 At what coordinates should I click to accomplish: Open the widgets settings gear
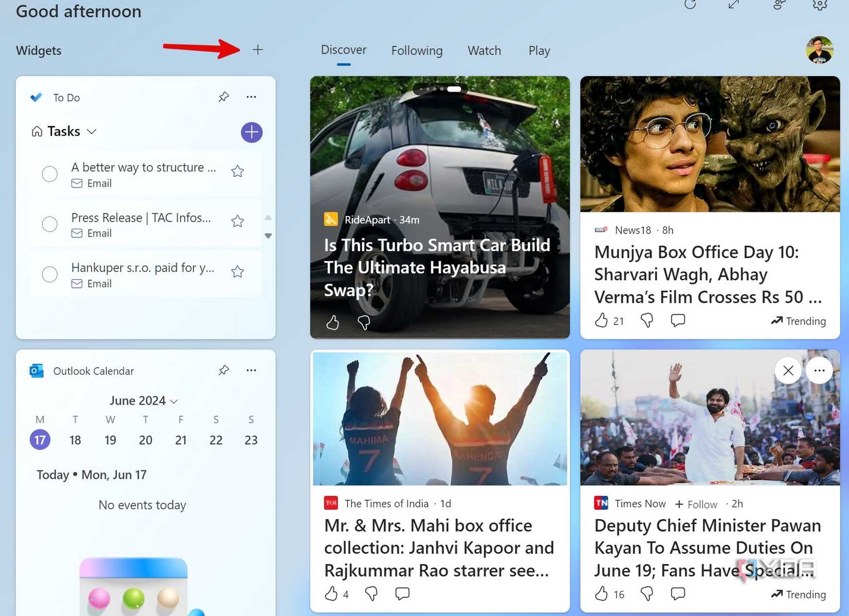pos(820,5)
